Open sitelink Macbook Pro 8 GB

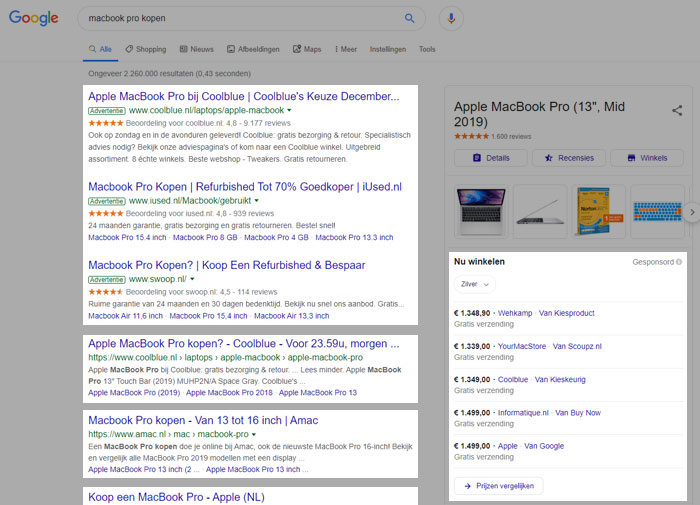205,238
